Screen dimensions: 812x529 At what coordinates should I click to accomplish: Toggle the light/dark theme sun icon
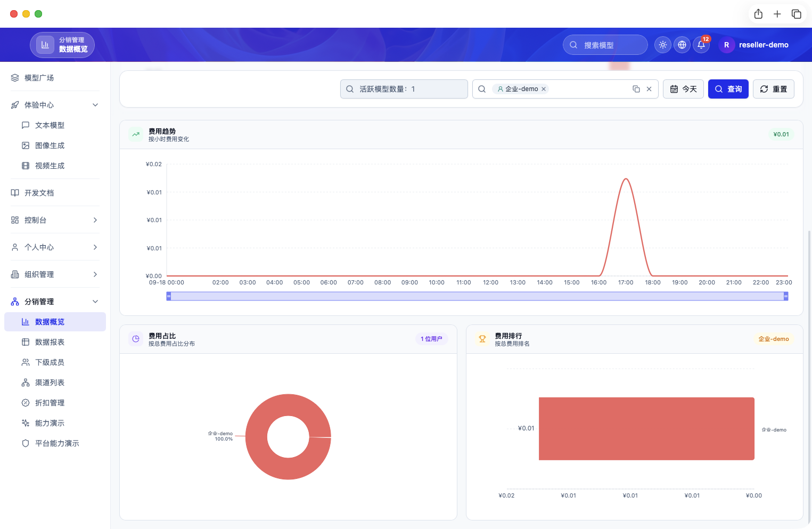663,45
